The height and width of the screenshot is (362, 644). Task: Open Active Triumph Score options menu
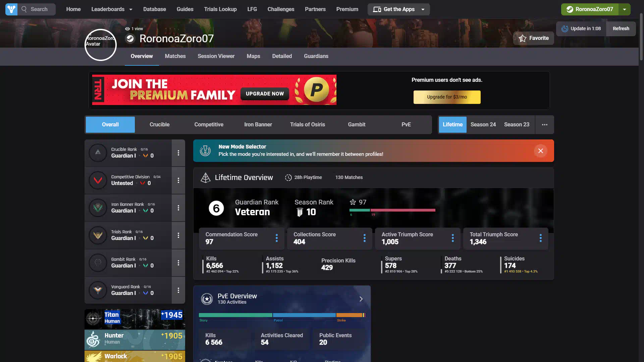pos(453,238)
